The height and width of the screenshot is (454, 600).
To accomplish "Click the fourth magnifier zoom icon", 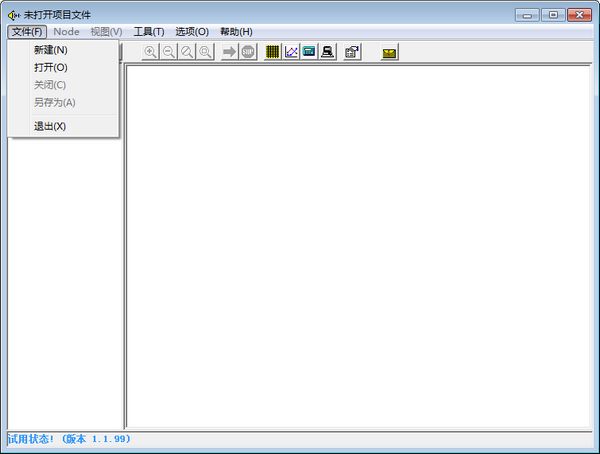I will click(205, 52).
